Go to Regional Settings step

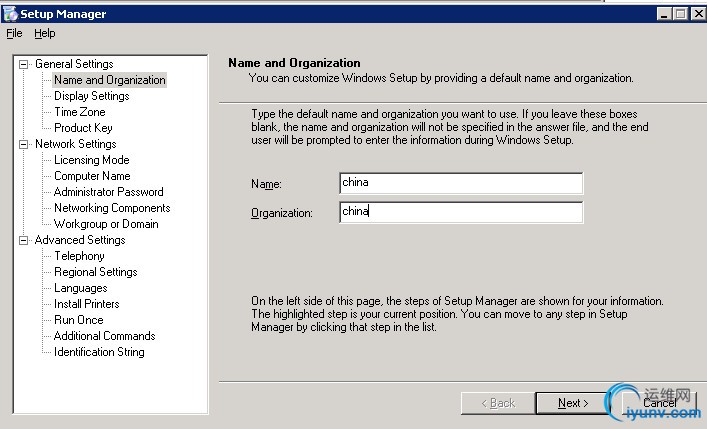coord(95,272)
